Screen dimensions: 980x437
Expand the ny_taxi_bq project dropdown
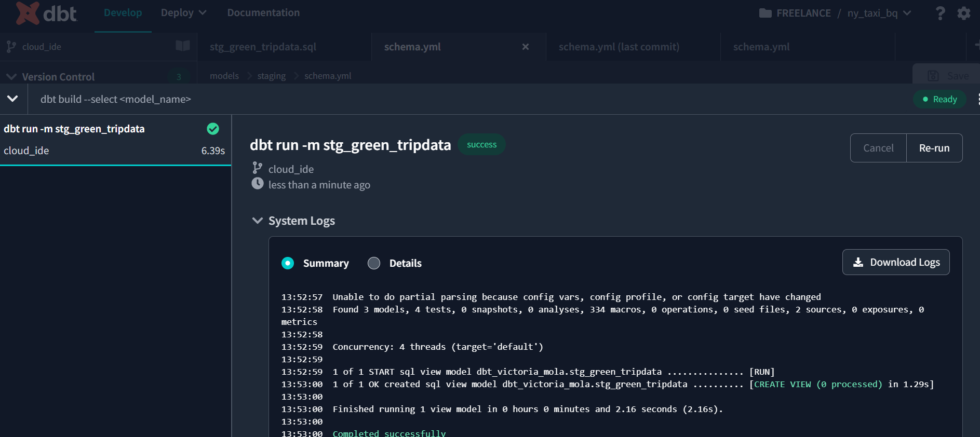click(x=879, y=13)
